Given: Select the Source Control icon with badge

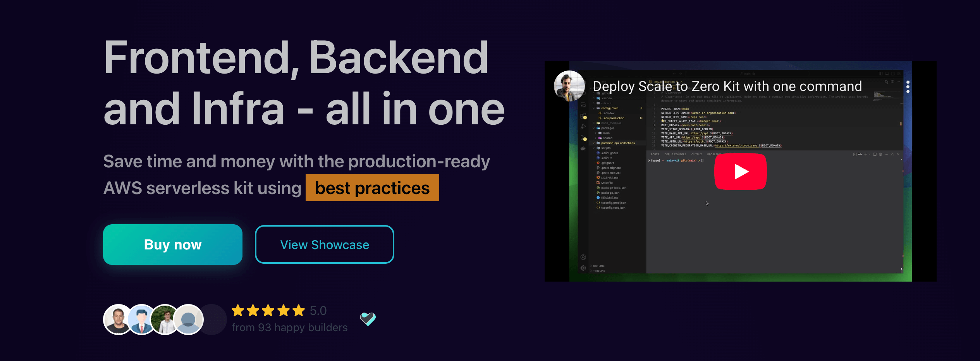Looking at the screenshot, I should click(x=584, y=138).
